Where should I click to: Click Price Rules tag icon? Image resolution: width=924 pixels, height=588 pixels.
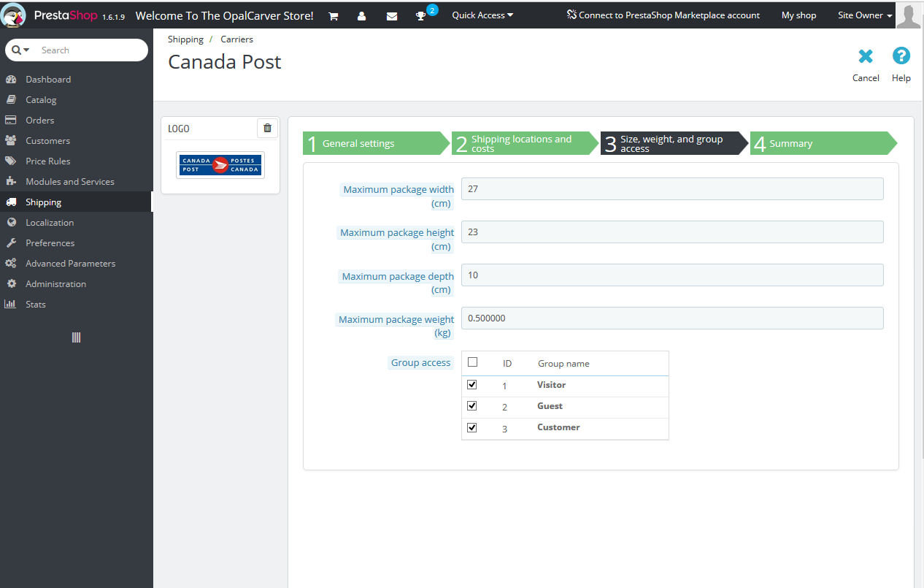11,161
